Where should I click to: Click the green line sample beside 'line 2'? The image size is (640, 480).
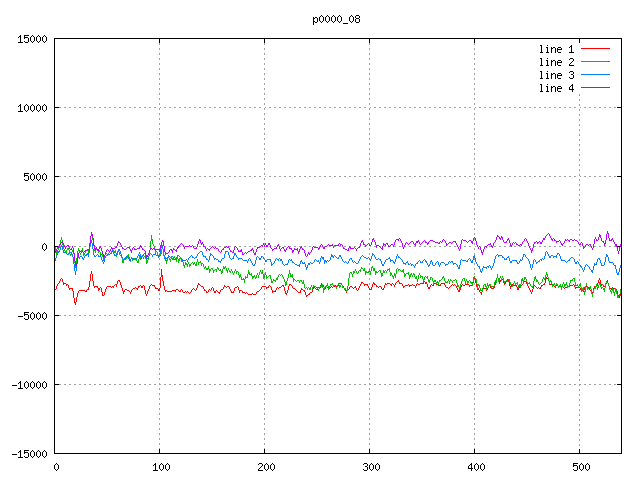click(x=595, y=62)
